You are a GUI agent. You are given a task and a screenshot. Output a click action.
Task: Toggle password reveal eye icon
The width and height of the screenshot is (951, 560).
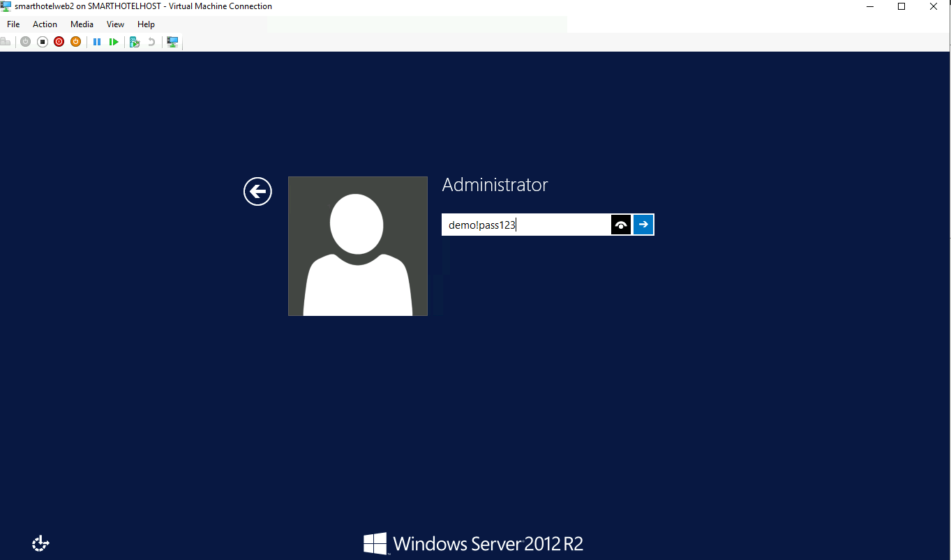621,225
